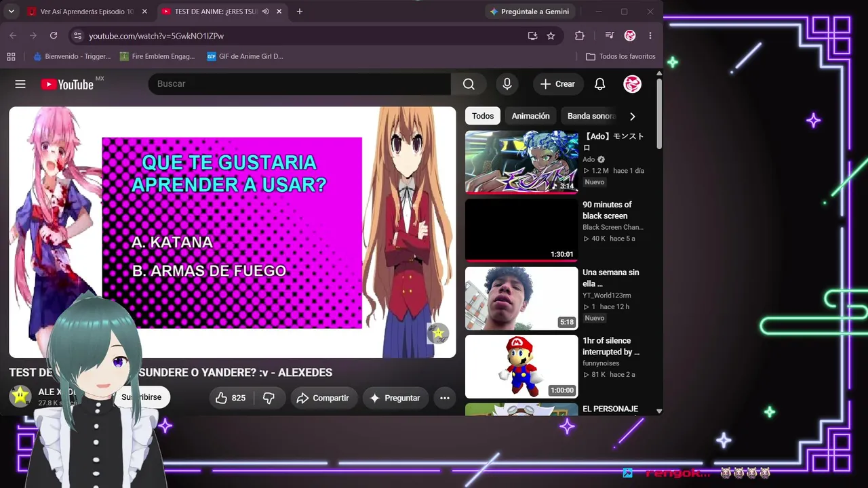Go forward with the browser arrow

tap(33, 36)
